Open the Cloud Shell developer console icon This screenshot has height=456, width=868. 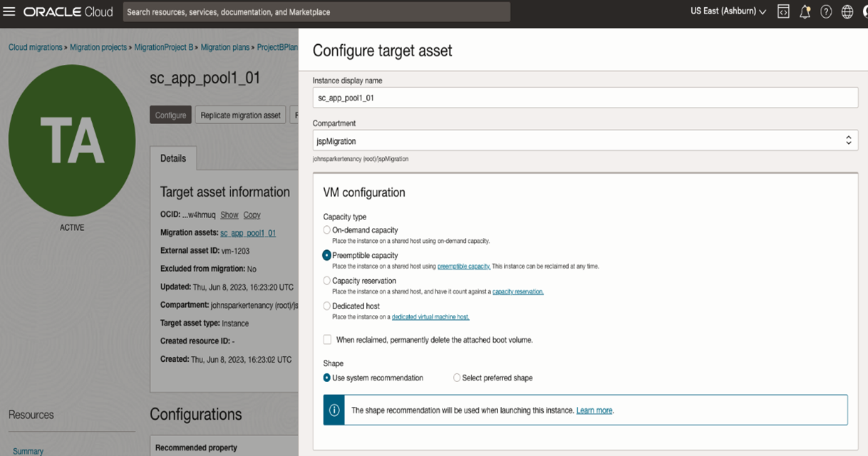click(x=782, y=11)
